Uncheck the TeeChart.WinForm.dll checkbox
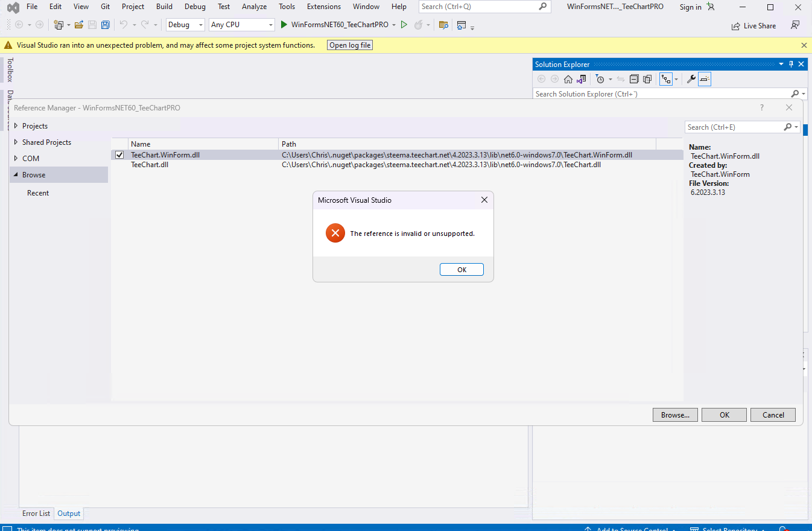 click(x=119, y=155)
